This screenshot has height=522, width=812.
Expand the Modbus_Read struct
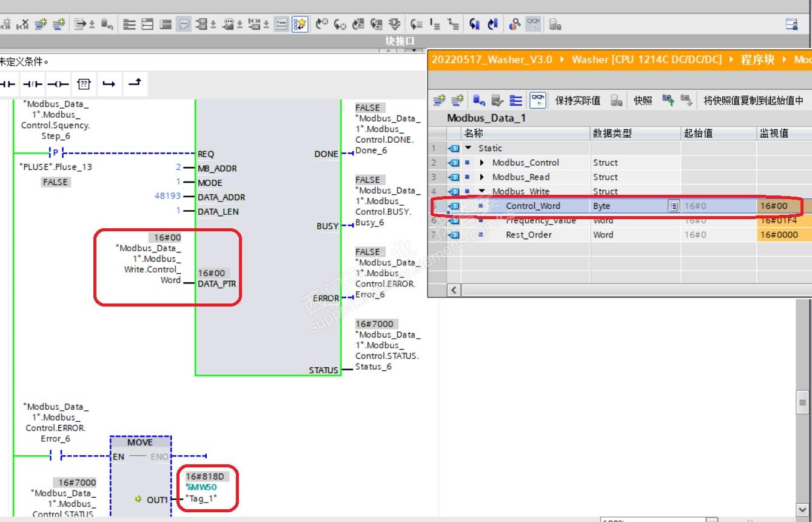tap(482, 177)
